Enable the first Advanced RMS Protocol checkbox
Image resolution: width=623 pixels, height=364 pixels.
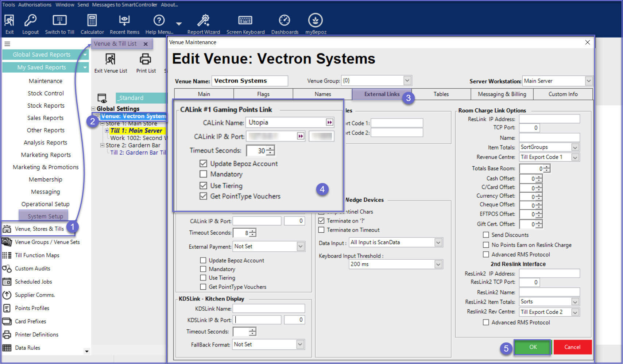coord(486,254)
